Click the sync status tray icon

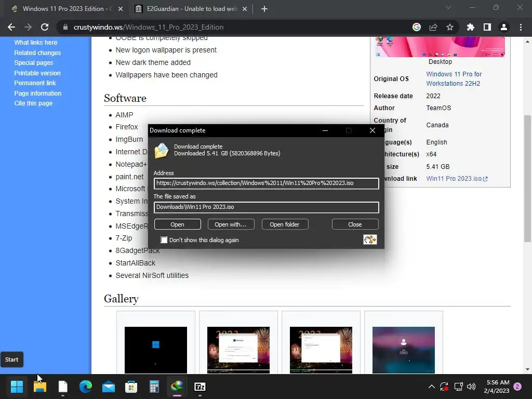pyautogui.click(x=444, y=387)
